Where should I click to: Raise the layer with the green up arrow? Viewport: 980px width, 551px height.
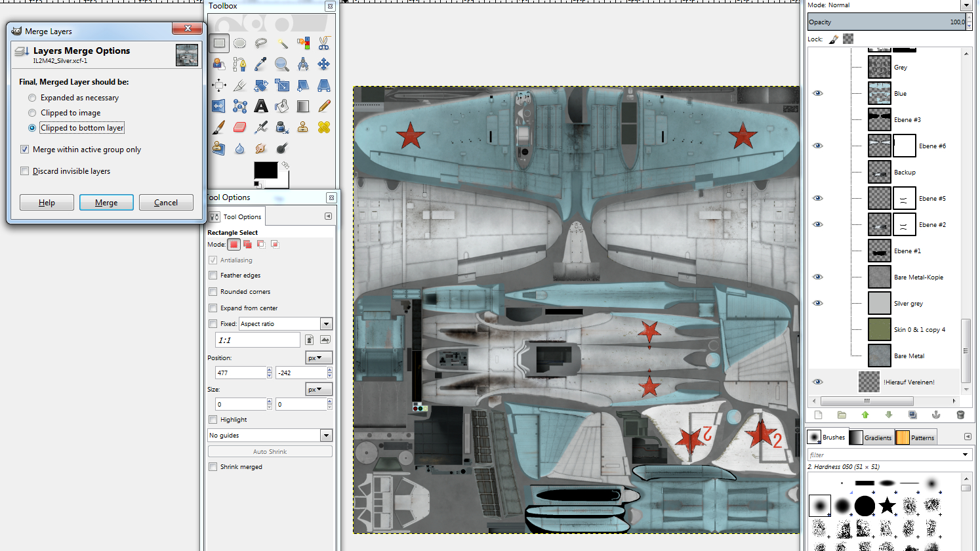(865, 415)
